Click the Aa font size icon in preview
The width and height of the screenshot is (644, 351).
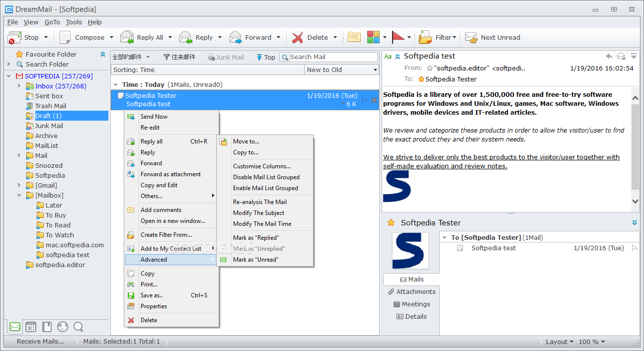coord(388,57)
